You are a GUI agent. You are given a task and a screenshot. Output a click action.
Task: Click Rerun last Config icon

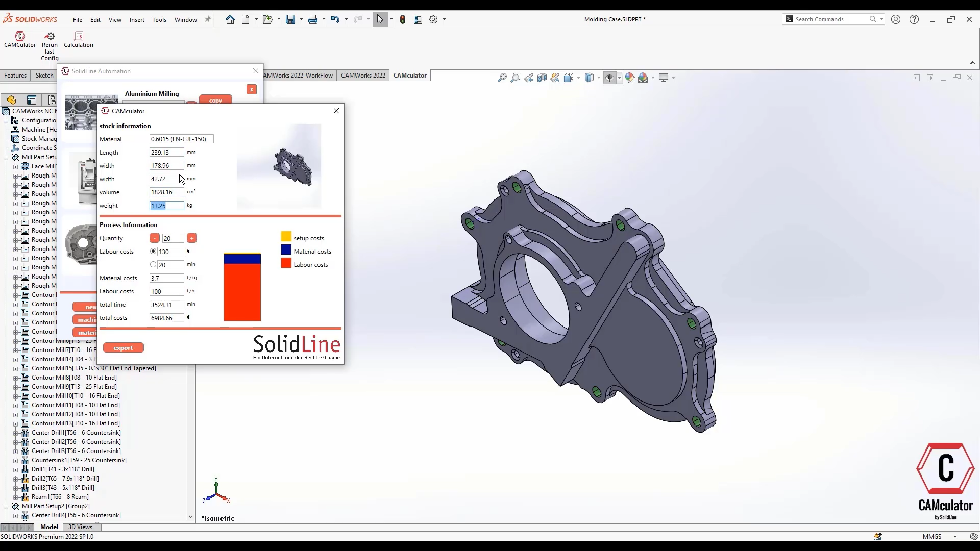50,36
